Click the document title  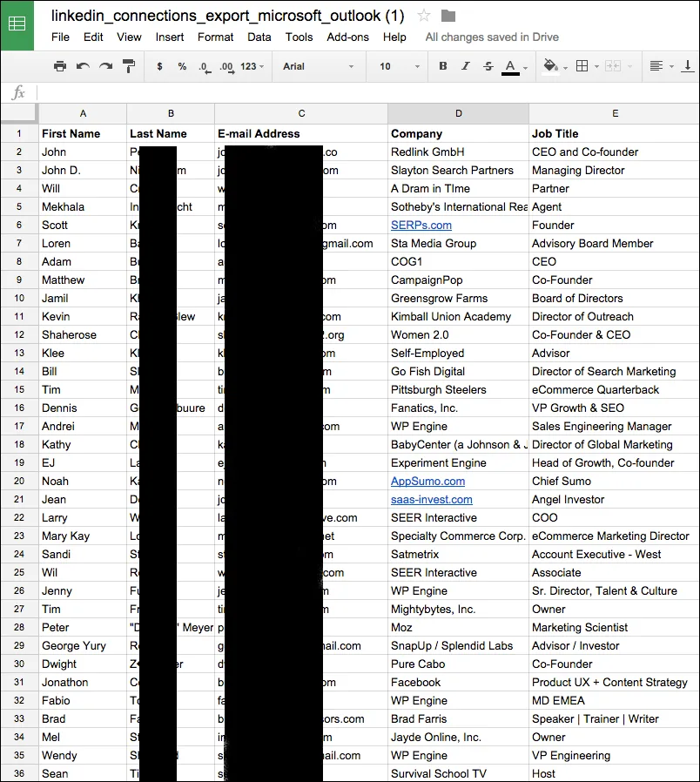tap(227, 16)
